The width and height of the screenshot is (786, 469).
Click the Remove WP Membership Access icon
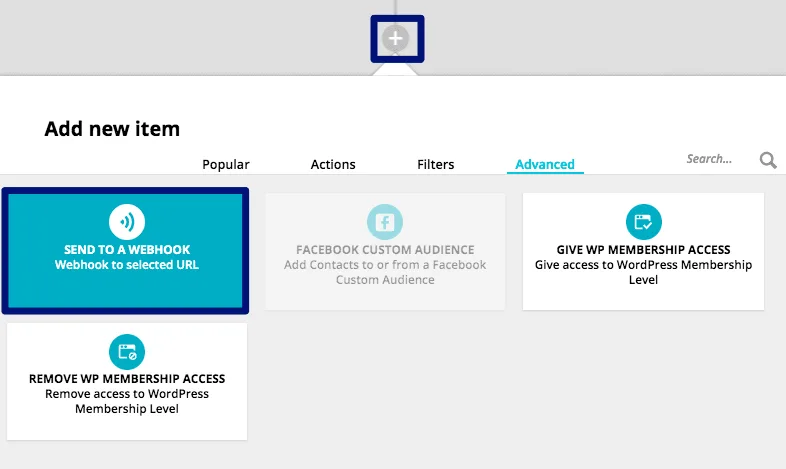click(x=127, y=351)
